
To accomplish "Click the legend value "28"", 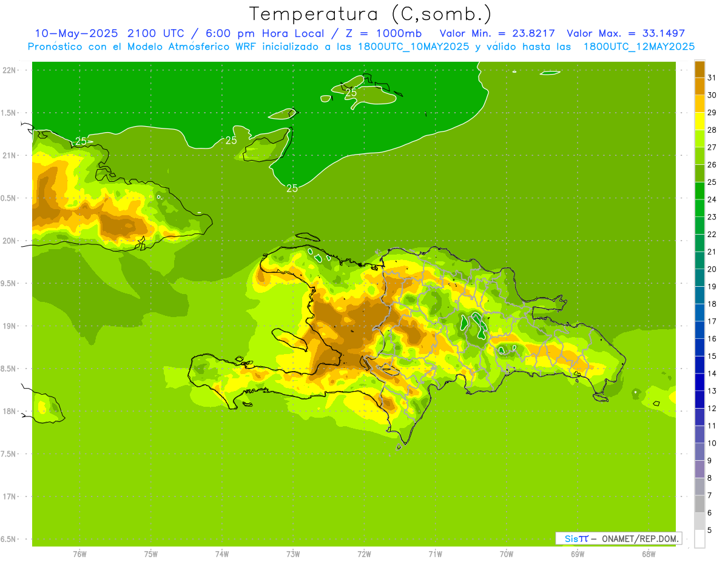I will 712,130.
